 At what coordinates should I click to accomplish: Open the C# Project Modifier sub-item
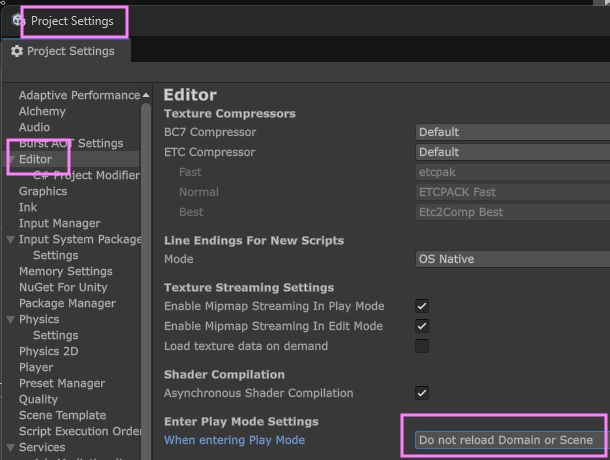coord(86,175)
